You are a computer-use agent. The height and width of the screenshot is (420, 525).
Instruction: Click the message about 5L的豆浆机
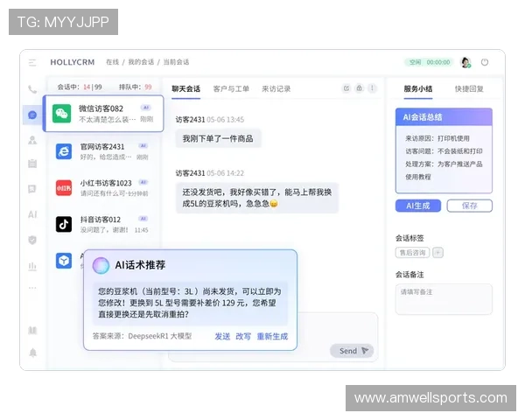coord(257,198)
